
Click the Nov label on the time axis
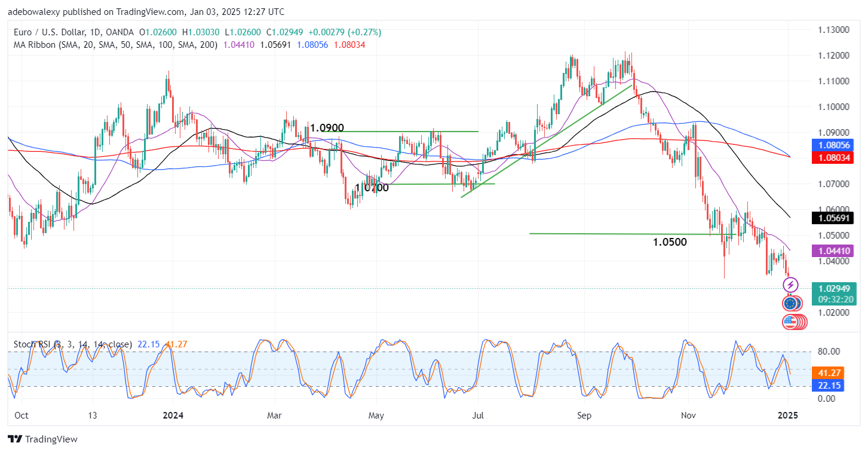(689, 415)
